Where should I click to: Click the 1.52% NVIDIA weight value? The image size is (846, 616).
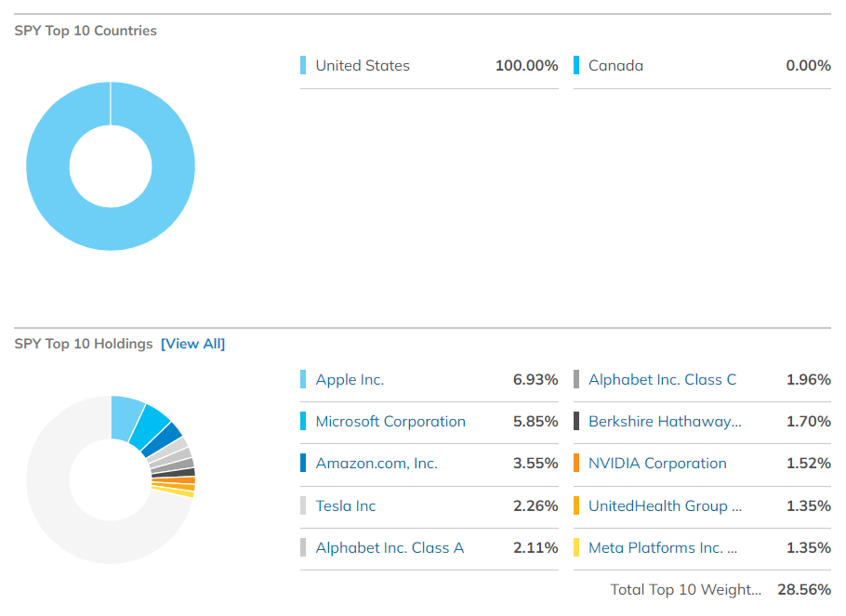pos(808,464)
